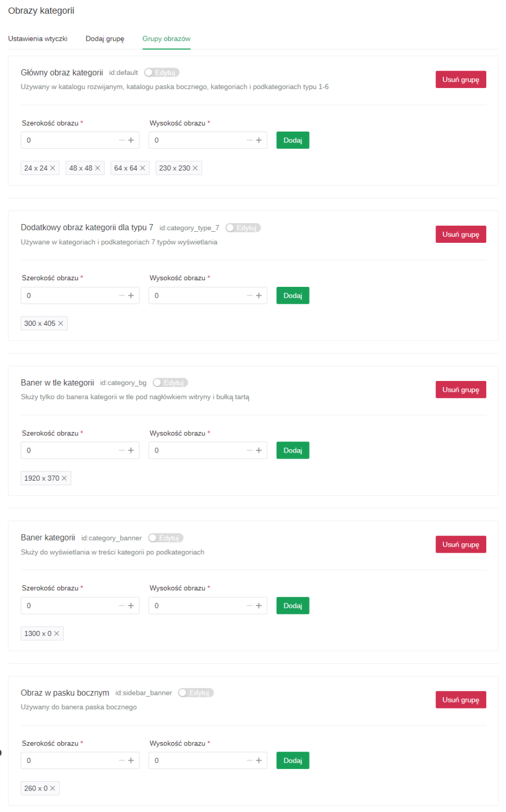Decrease height in the category_type_7 group
The width and height of the screenshot is (506, 812).
pos(250,296)
